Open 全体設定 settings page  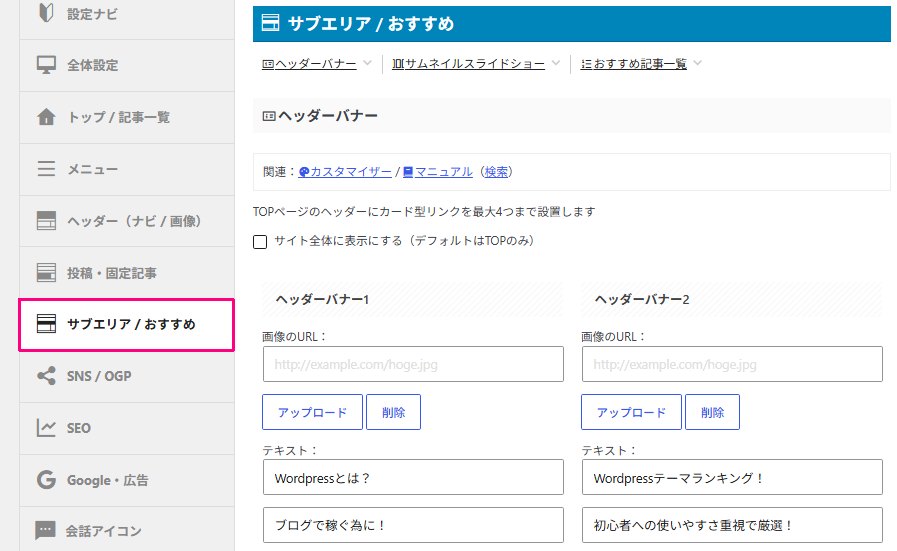pos(127,65)
